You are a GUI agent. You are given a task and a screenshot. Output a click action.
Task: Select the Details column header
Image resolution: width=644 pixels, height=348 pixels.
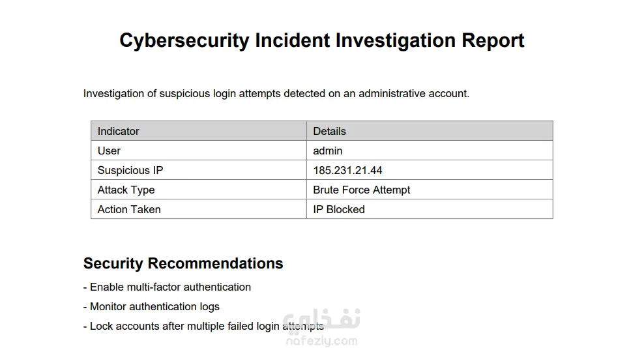click(x=430, y=131)
